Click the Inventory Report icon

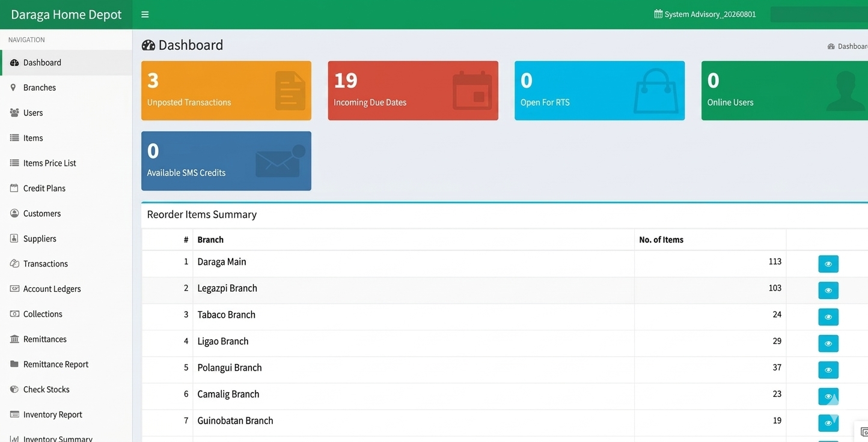click(x=14, y=414)
